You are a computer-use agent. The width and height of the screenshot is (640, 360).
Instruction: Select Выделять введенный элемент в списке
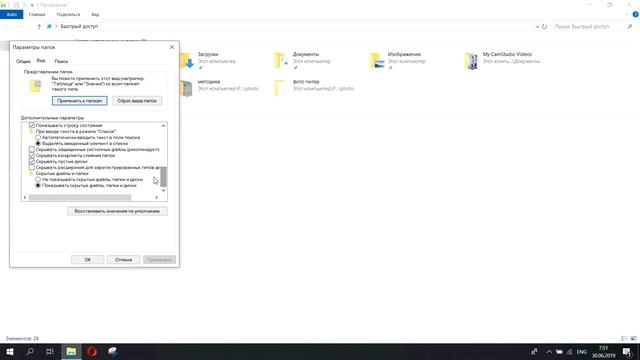point(38,144)
